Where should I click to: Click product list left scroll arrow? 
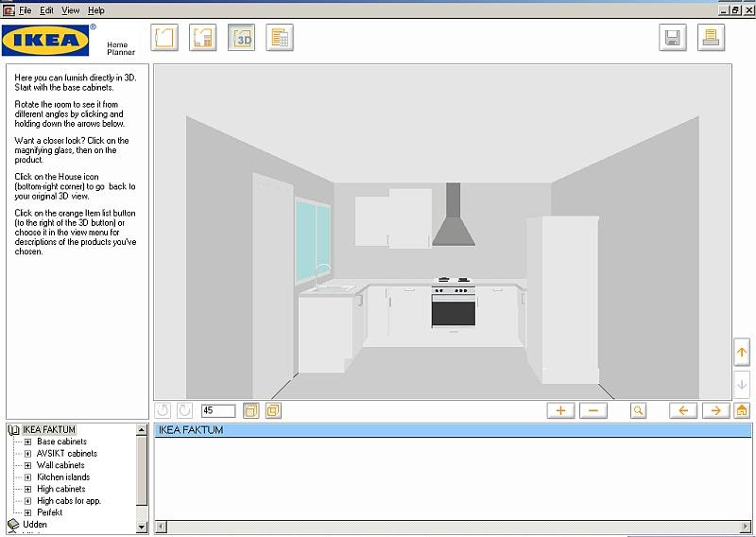pyautogui.click(x=161, y=527)
